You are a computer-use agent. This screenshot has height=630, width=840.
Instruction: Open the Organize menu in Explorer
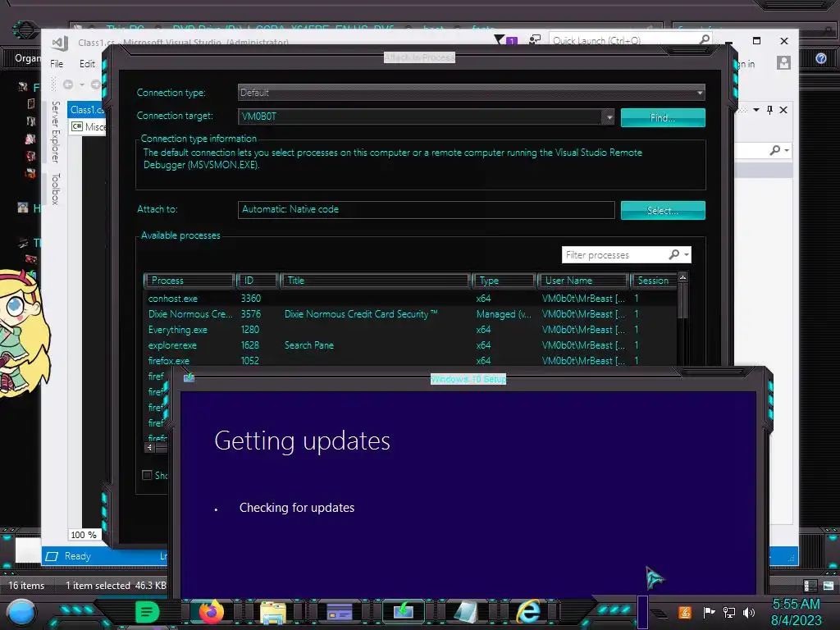pyautogui.click(x=27, y=58)
